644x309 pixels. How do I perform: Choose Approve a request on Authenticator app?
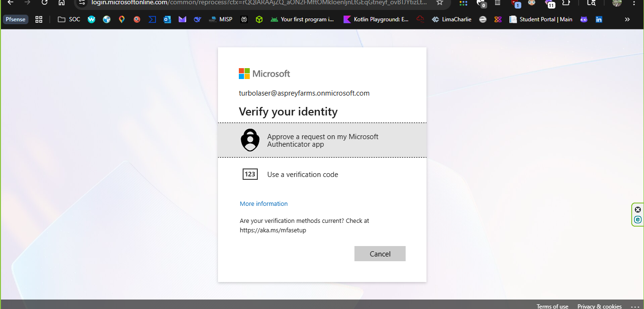click(322, 140)
